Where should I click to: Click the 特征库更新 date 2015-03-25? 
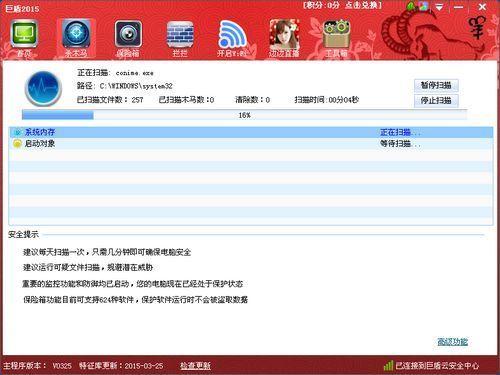(x=121, y=366)
